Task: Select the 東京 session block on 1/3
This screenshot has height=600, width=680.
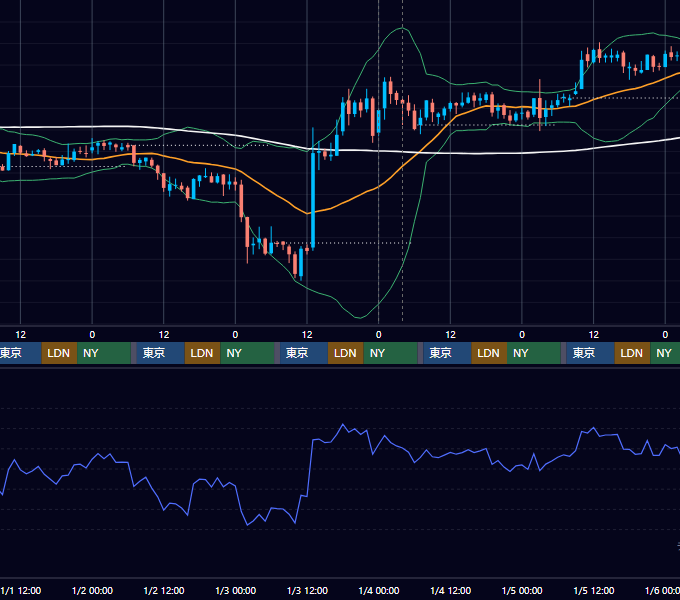Action: 304,353
